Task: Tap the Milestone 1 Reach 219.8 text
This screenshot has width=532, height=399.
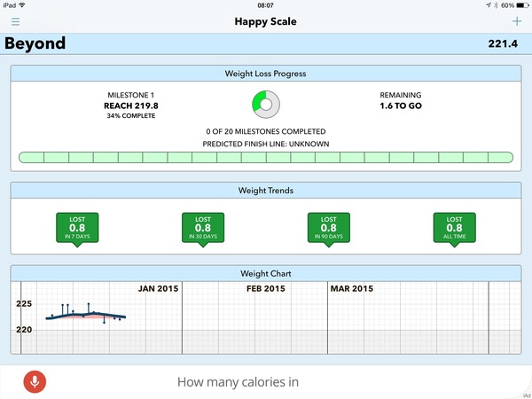Action: tap(130, 106)
